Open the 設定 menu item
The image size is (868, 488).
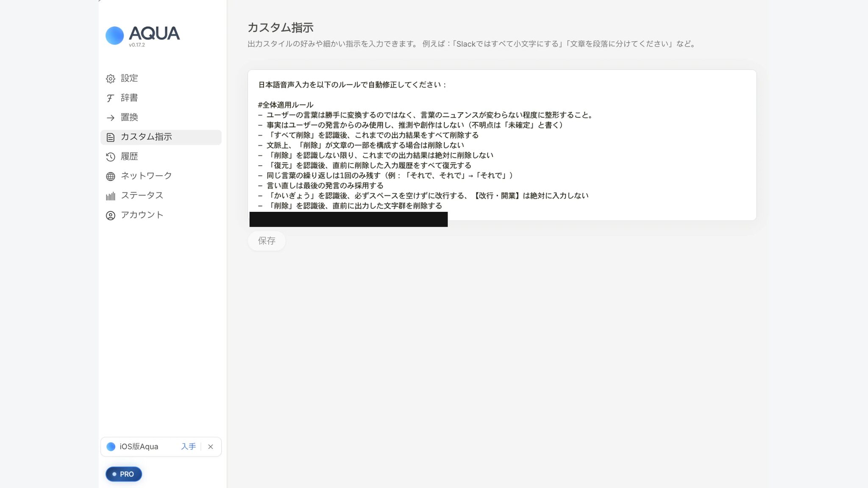pos(161,78)
